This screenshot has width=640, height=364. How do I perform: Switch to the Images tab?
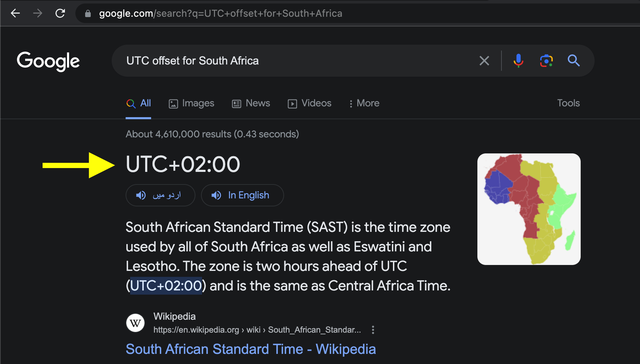(x=191, y=103)
